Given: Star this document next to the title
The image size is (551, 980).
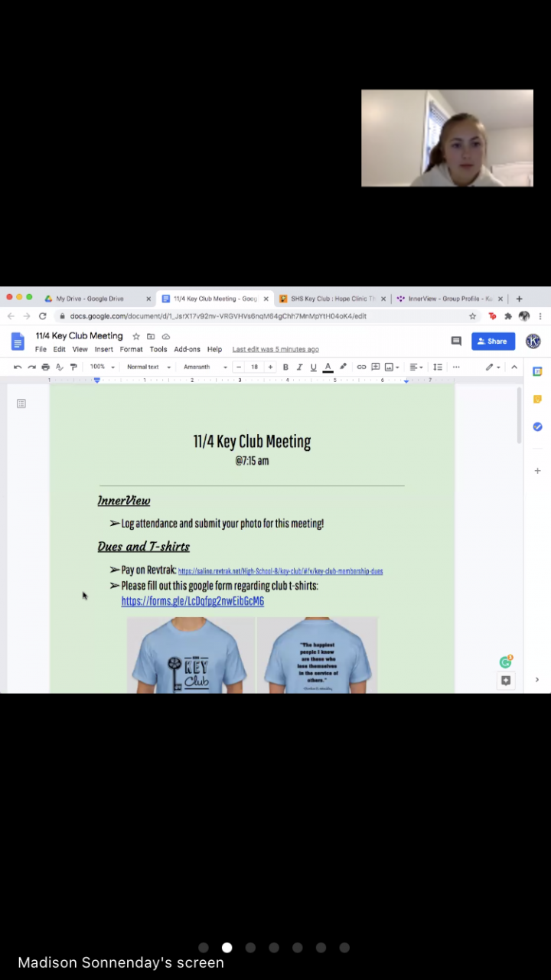Looking at the screenshot, I should [x=136, y=336].
